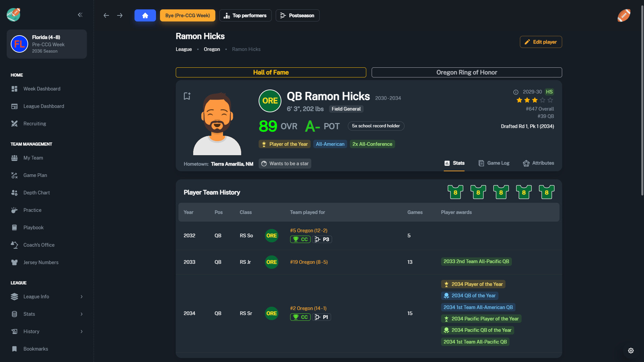Open the #2 Oregon (14-1) team link
This screenshot has height=362, width=644.
308,308
